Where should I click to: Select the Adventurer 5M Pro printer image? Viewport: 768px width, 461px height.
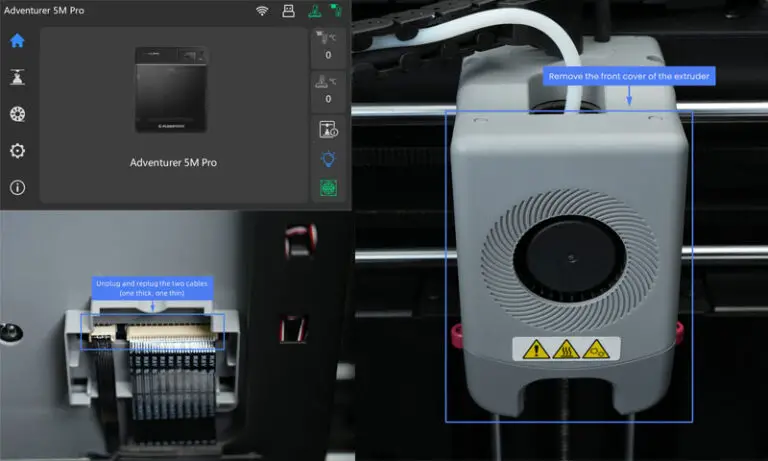pos(171,90)
